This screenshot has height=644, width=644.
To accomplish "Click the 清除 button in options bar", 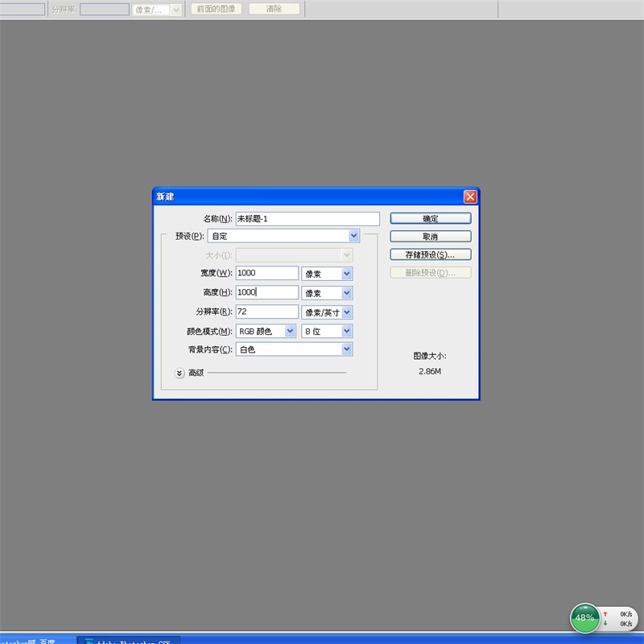I will tap(274, 9).
